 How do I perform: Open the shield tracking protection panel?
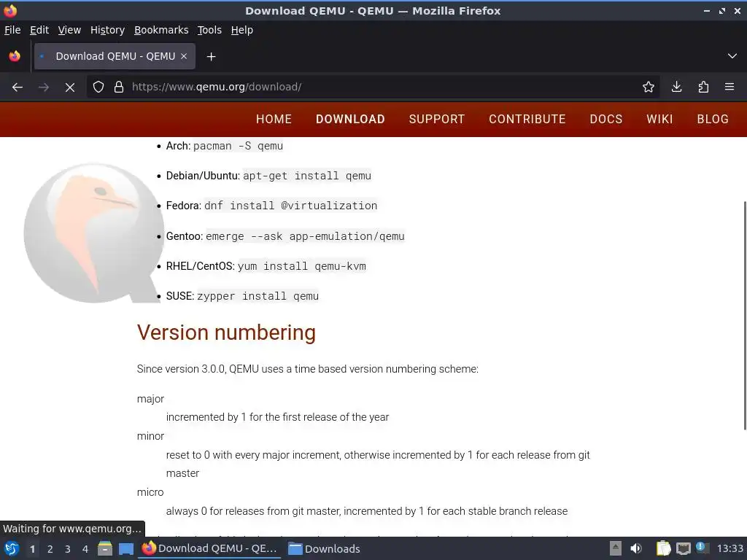98,87
